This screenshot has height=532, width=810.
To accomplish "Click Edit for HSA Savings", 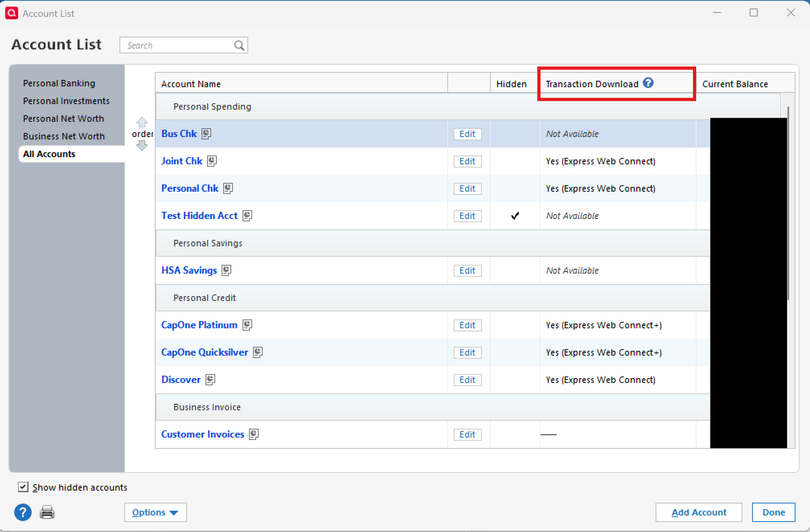I will (x=467, y=270).
